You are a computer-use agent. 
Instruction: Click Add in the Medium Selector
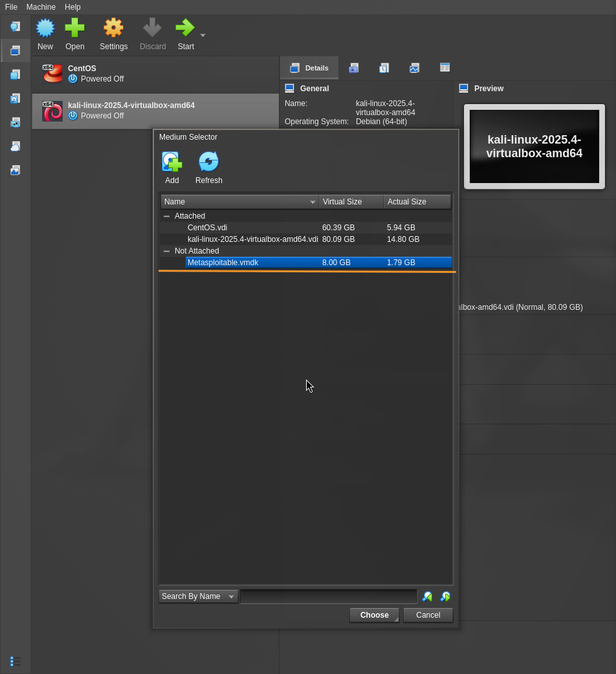tap(172, 168)
